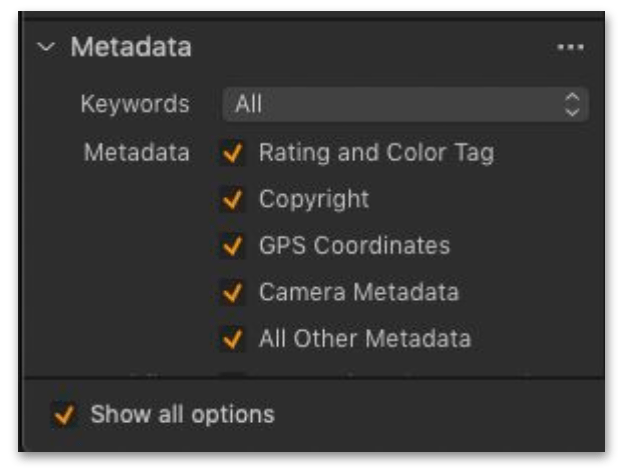Collapse the Metadata section chevron
626x468 pixels.
pyautogui.click(x=47, y=48)
